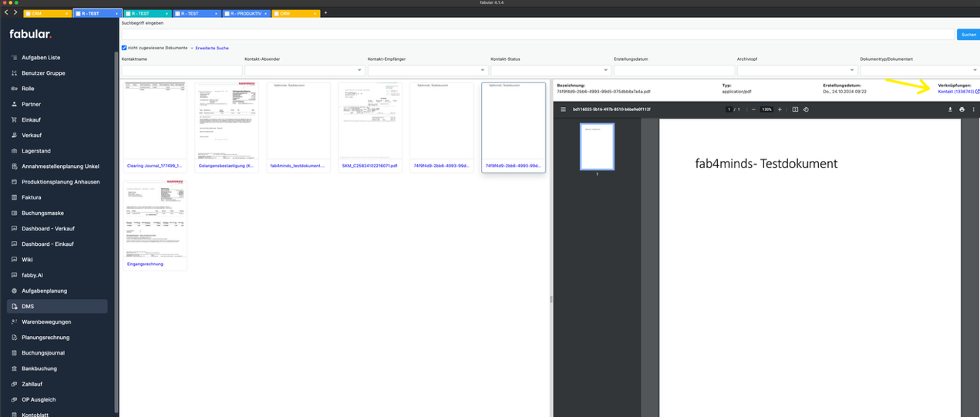The width and height of the screenshot is (980, 417).
Task: Open Aufgaben Liste in the sidebar
Action: [57, 57]
